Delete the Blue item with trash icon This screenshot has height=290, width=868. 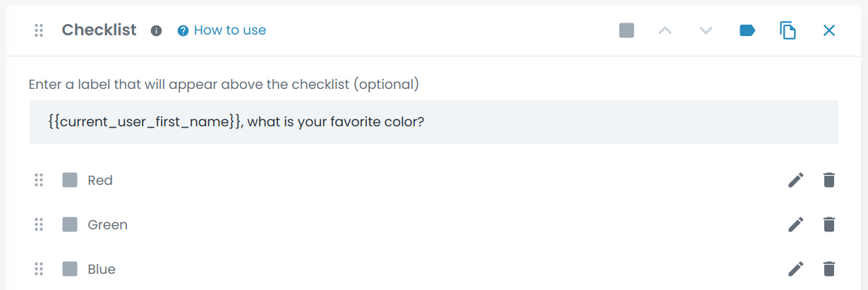pyautogui.click(x=829, y=269)
